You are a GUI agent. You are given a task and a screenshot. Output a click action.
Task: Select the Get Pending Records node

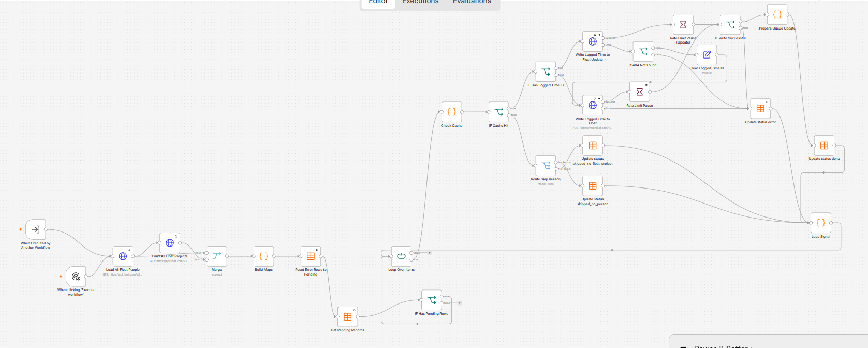tap(348, 317)
